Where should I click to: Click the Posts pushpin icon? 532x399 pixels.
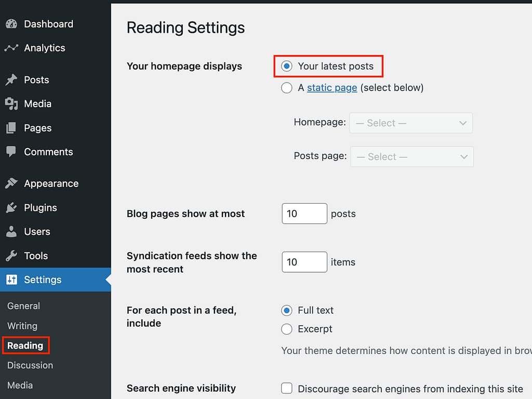(x=11, y=80)
